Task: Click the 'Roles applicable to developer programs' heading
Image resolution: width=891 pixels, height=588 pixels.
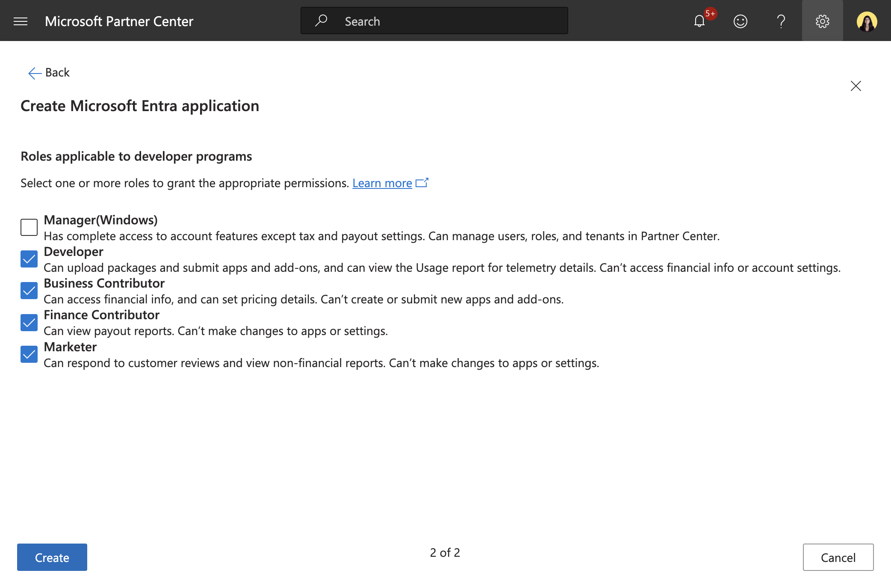Action: click(x=136, y=156)
